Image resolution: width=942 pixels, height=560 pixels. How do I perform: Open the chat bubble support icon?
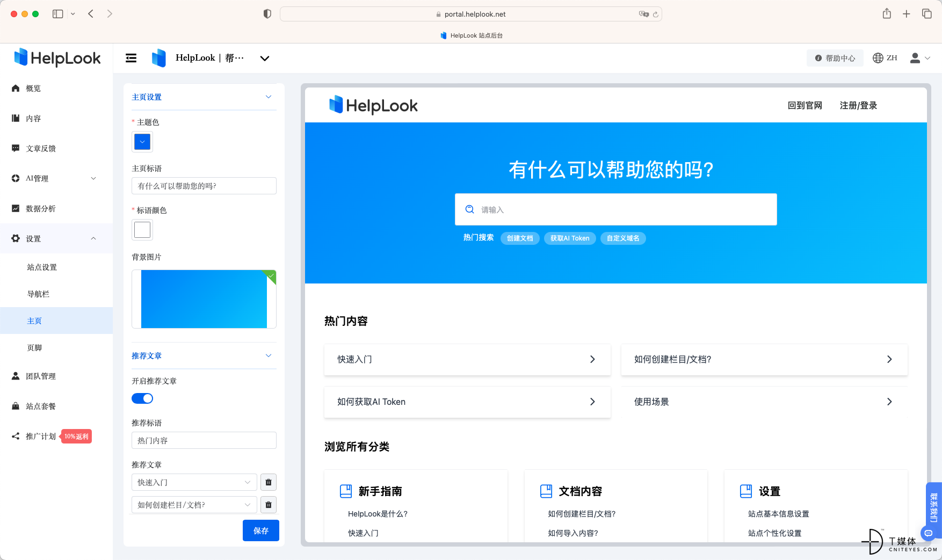(x=928, y=533)
